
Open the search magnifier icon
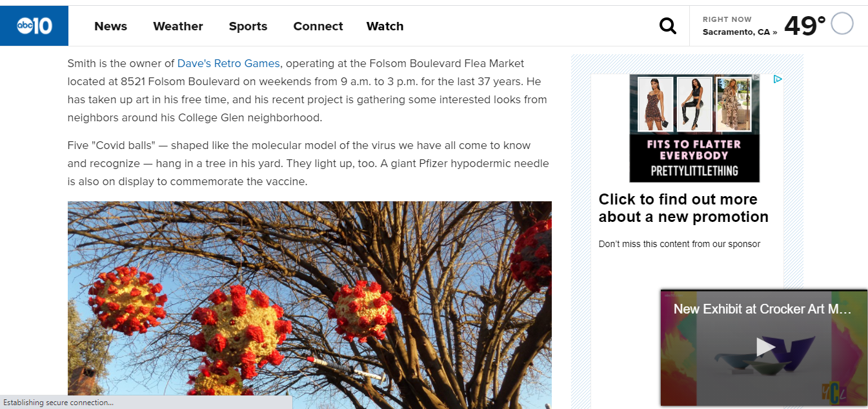[x=668, y=26]
